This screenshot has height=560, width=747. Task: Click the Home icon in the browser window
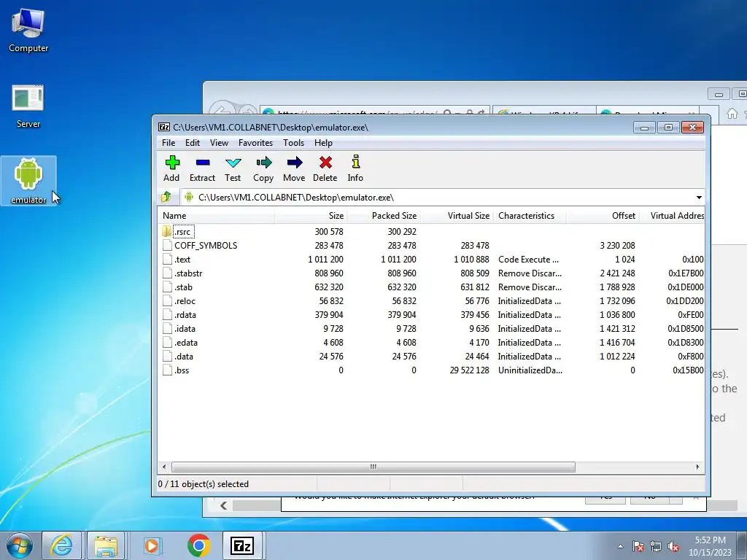(x=732, y=113)
